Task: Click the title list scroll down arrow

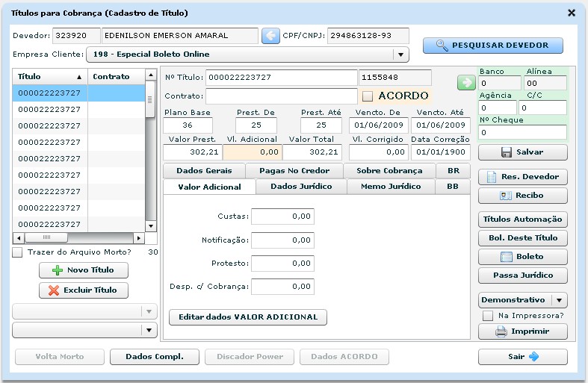Action: pyautogui.click(x=151, y=226)
